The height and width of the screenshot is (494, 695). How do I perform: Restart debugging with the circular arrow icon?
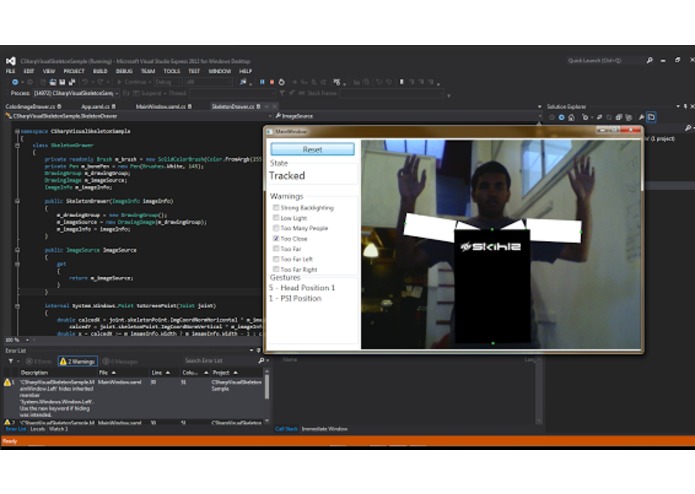point(281,82)
